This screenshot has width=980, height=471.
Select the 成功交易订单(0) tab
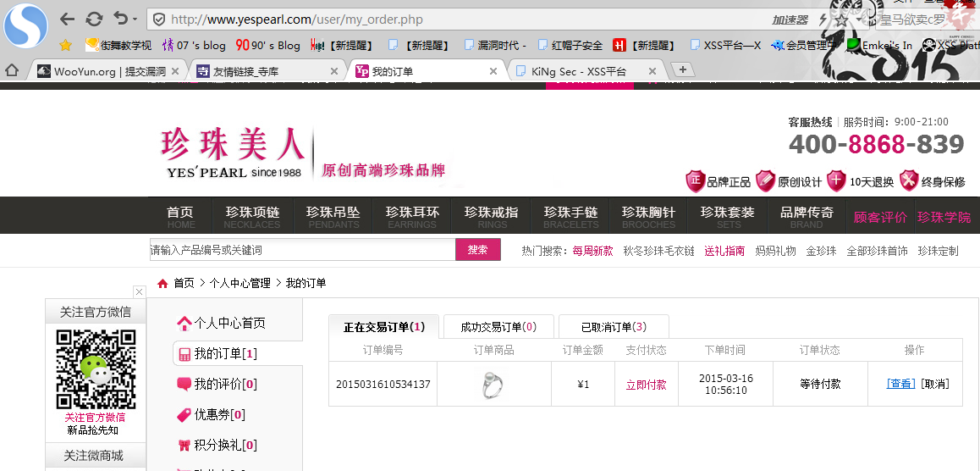click(x=498, y=326)
